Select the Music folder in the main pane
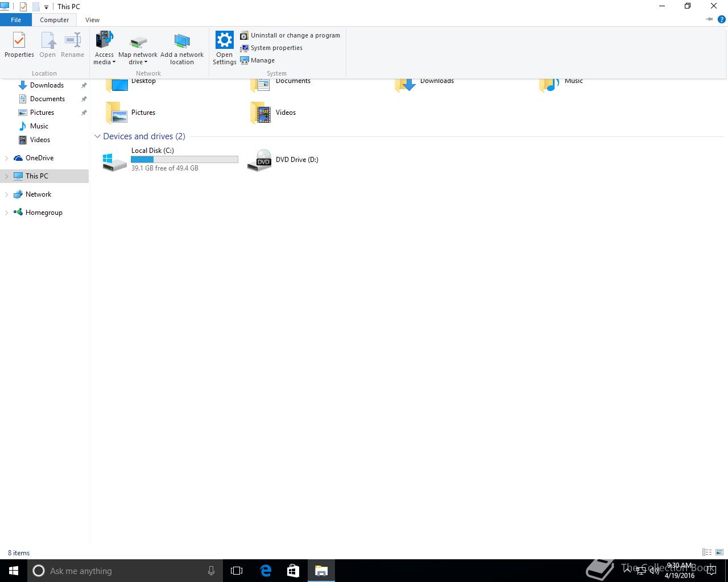The height and width of the screenshot is (582, 728). pyautogui.click(x=561, y=84)
